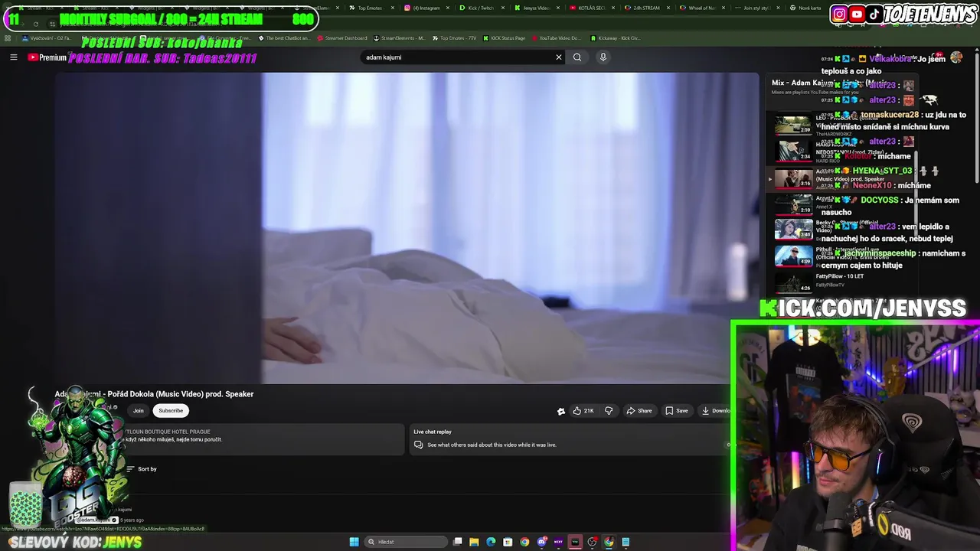Open FattyPillow - 10 LET video
Screen dimensions: 980x551
pos(841,276)
